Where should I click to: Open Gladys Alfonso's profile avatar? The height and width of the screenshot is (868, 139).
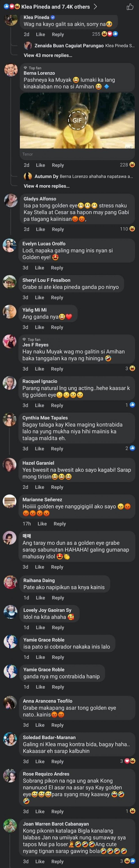pyautogui.click(x=11, y=200)
